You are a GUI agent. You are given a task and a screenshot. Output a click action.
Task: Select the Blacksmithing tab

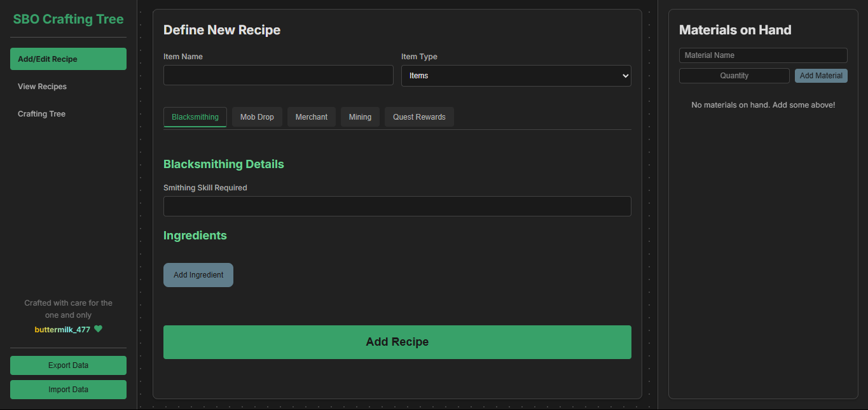(x=195, y=117)
